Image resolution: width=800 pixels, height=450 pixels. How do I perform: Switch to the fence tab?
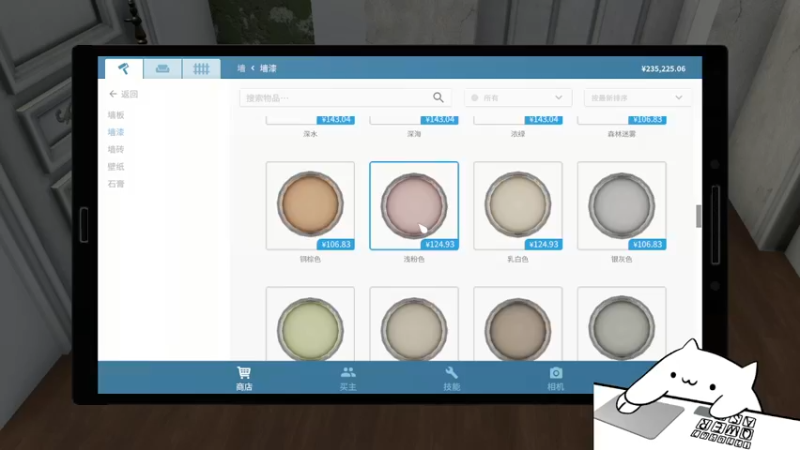click(201, 69)
